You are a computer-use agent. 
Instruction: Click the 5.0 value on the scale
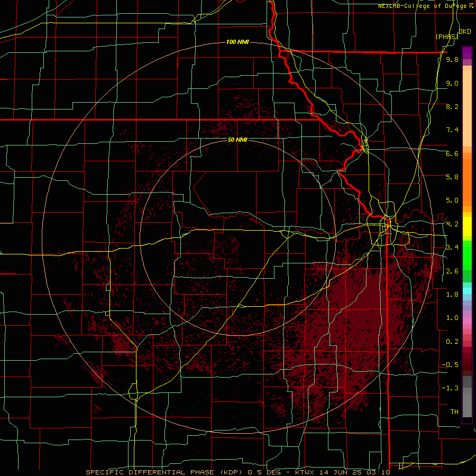tap(452, 200)
